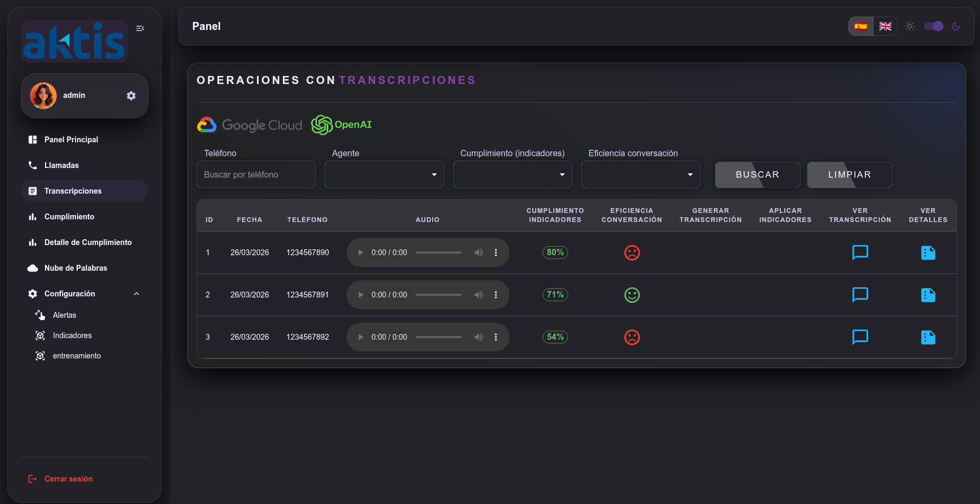This screenshot has height=504, width=980.
Task: View transcription for phone 1234567891
Action: pyautogui.click(x=860, y=295)
